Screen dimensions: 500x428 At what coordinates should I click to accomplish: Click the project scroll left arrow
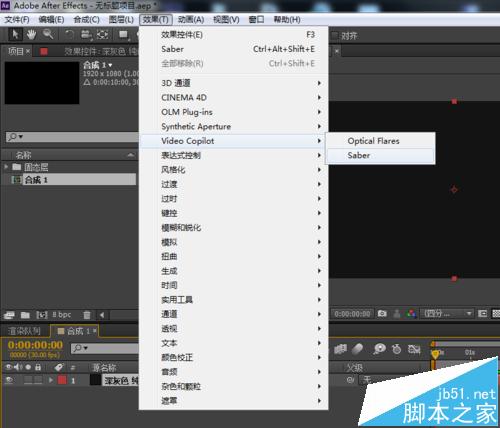point(102,315)
